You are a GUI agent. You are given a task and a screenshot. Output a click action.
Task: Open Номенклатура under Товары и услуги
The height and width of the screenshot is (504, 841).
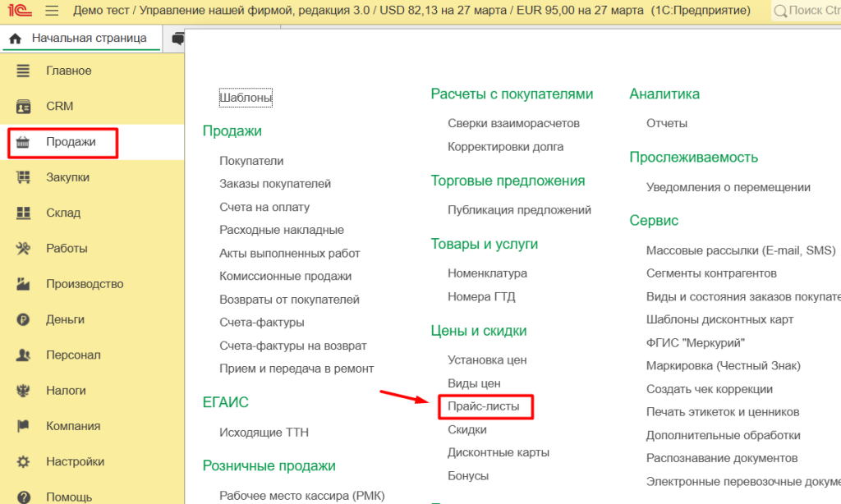[x=487, y=273]
